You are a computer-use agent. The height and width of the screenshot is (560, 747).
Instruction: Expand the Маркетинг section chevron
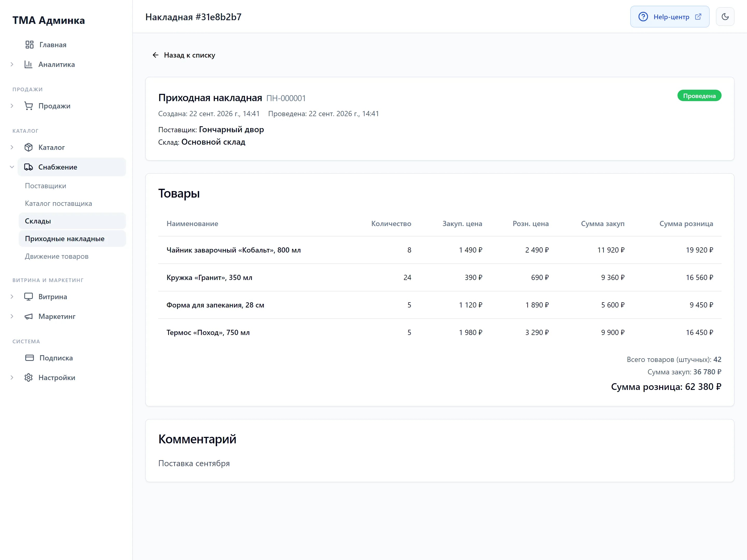click(x=12, y=316)
